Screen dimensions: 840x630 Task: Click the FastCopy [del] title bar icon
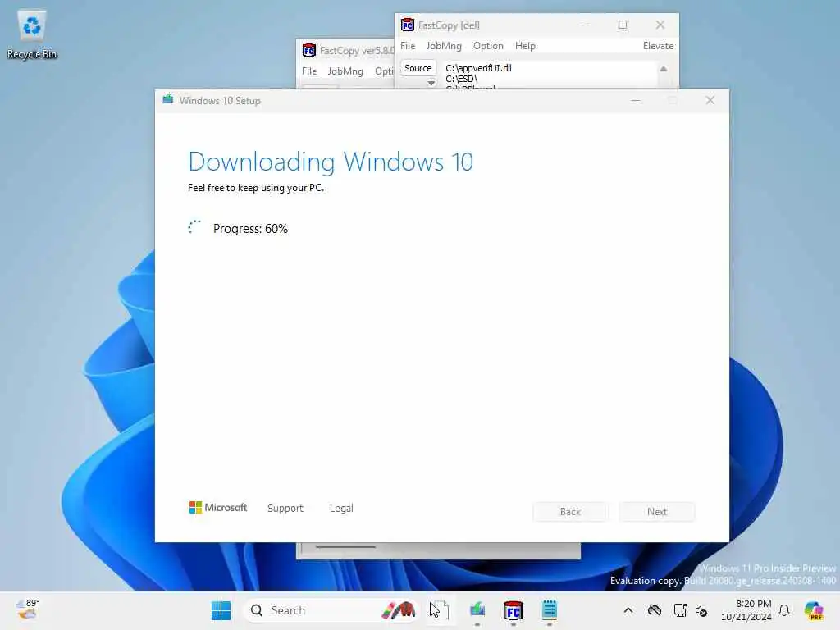[x=408, y=25]
